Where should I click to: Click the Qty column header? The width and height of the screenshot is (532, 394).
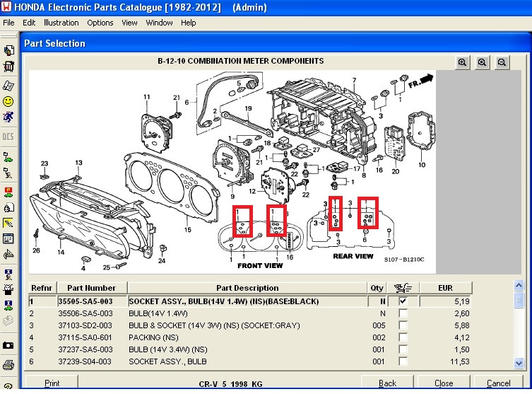[377, 288]
